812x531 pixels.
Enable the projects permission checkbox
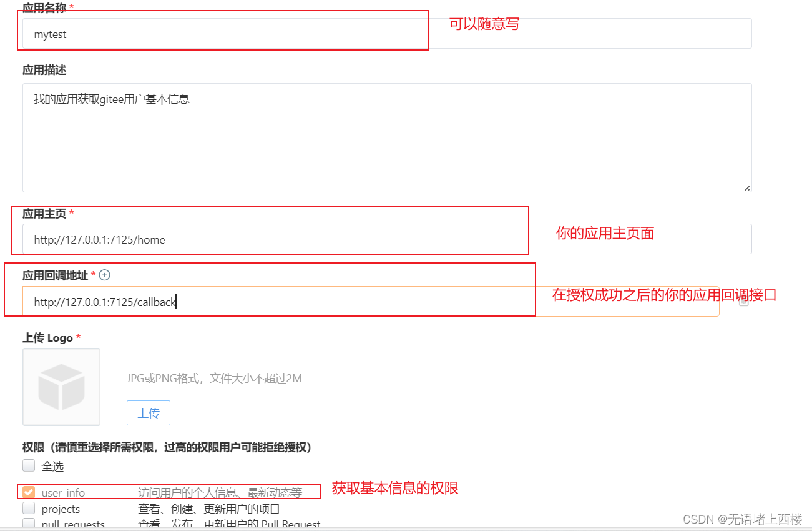[x=28, y=508]
